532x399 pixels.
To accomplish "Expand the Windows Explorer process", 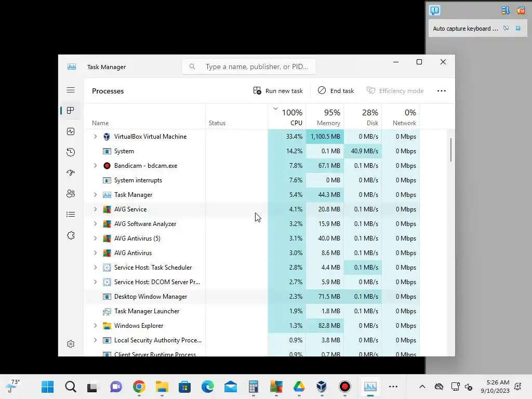I will pos(96,326).
